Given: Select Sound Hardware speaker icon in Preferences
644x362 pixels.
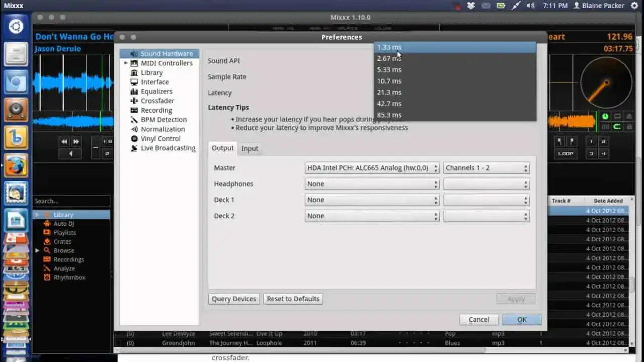Looking at the screenshot, I should 134,53.
